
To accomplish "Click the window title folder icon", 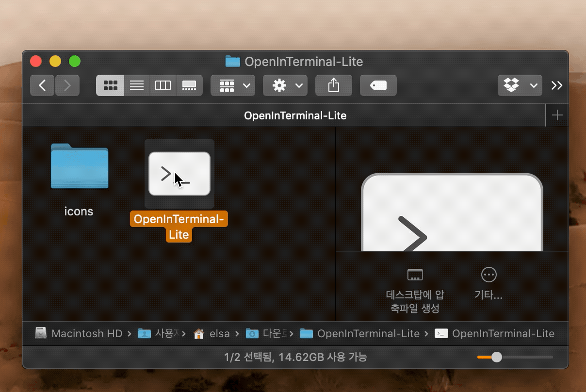I will coord(233,62).
